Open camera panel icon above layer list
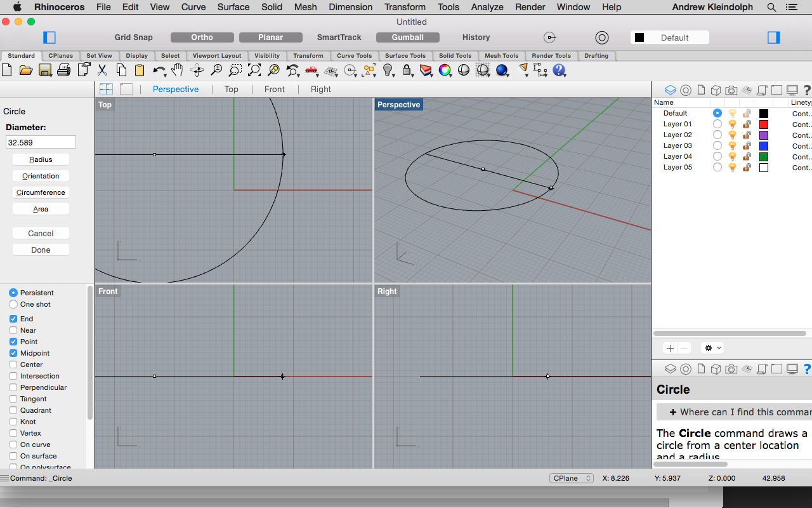 click(x=731, y=90)
